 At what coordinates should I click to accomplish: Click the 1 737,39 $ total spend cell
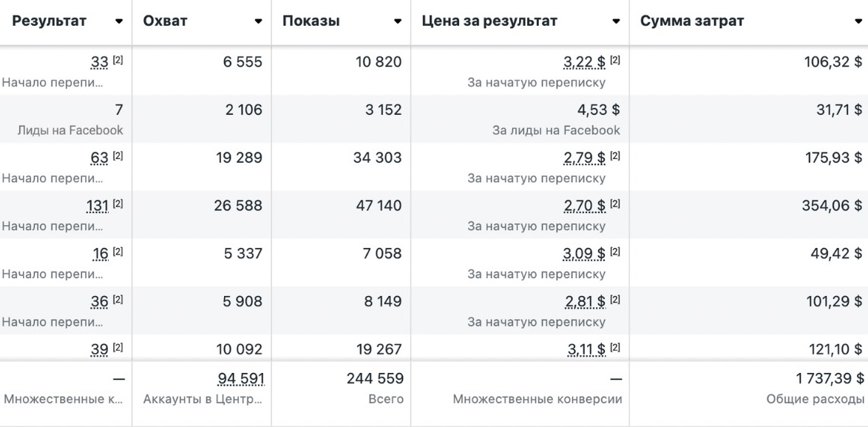click(x=830, y=379)
